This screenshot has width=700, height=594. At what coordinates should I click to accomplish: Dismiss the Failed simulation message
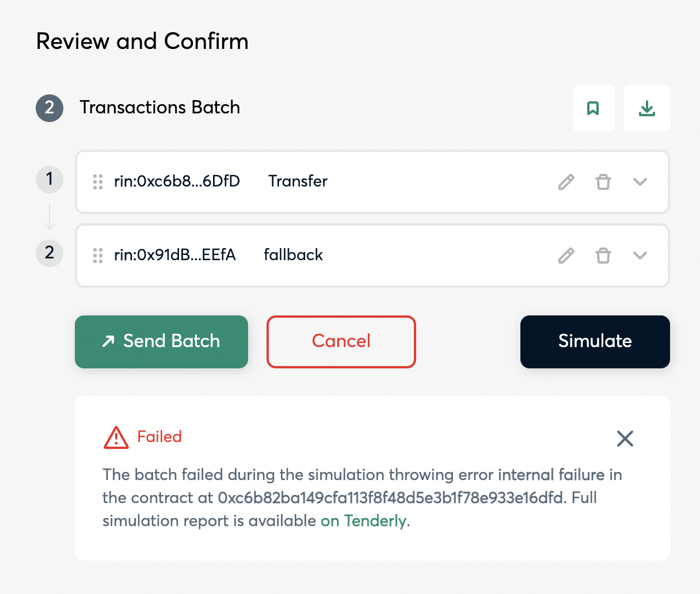click(x=625, y=438)
